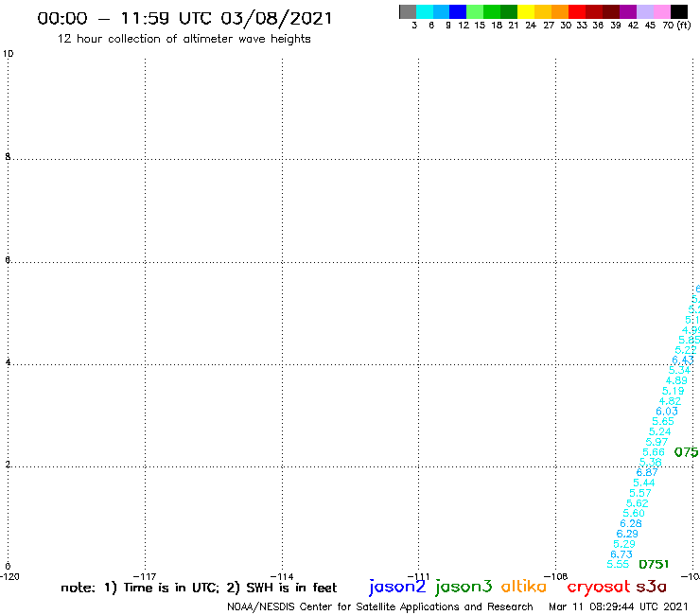This screenshot has width=700, height=615.
Task: Click the s3a satellite legend label
Action: click(x=652, y=587)
